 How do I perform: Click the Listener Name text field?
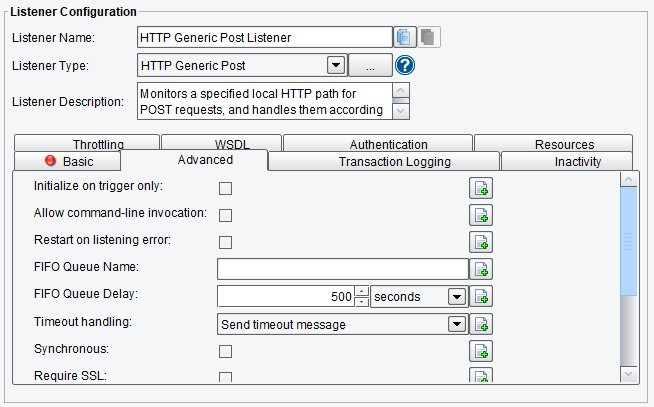point(264,38)
